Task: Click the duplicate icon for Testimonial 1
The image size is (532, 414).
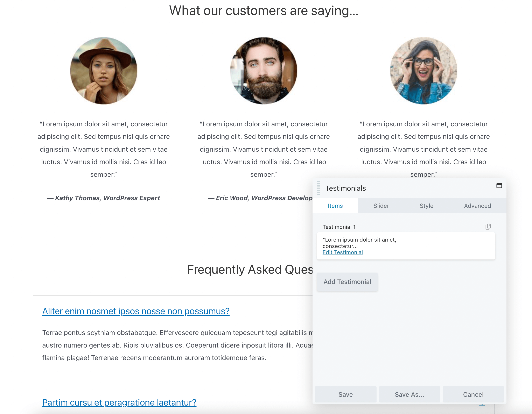Action: click(488, 227)
